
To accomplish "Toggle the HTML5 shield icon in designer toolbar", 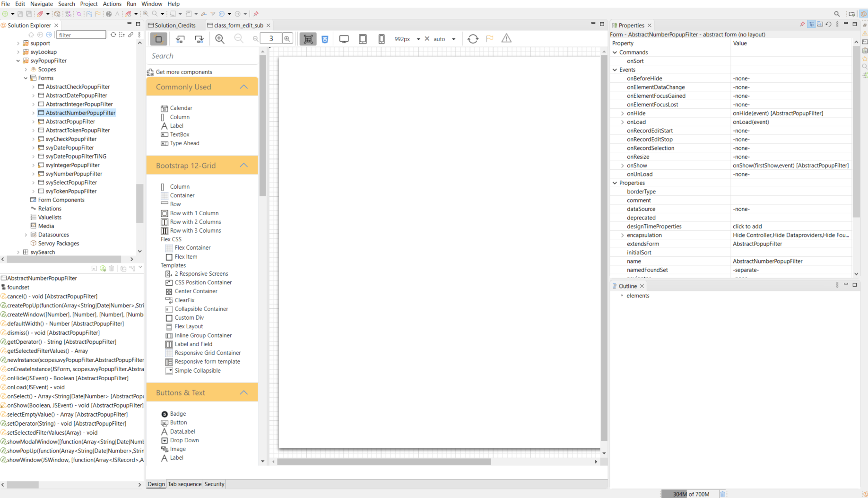I will click(x=325, y=39).
